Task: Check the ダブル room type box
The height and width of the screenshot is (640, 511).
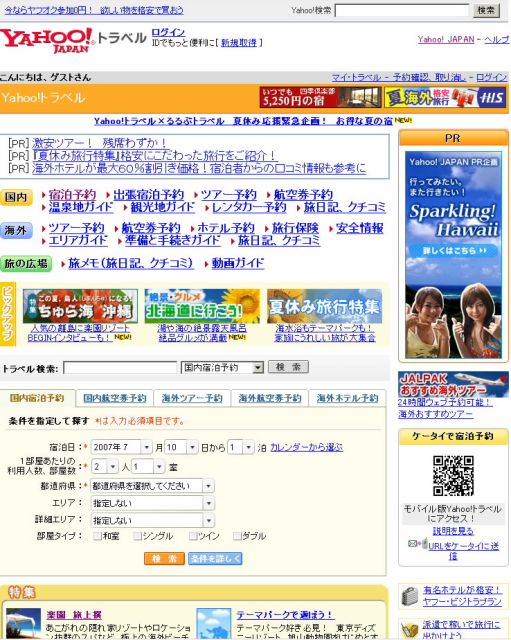Action: pyautogui.click(x=237, y=536)
